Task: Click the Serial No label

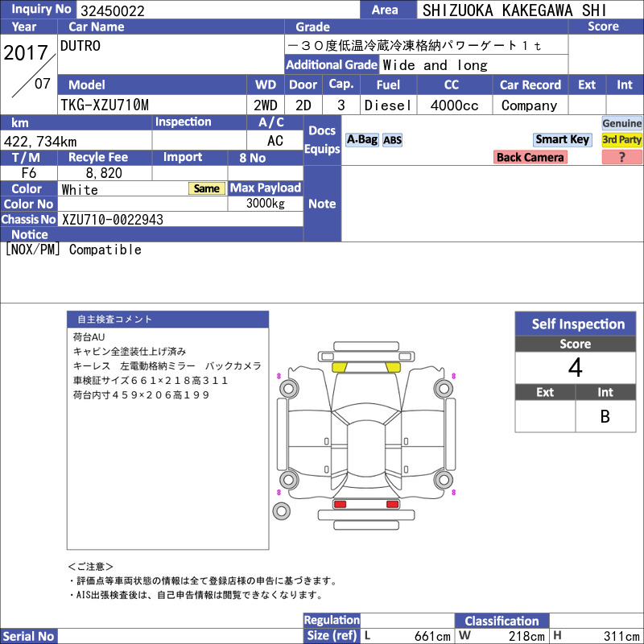Action: [28, 636]
